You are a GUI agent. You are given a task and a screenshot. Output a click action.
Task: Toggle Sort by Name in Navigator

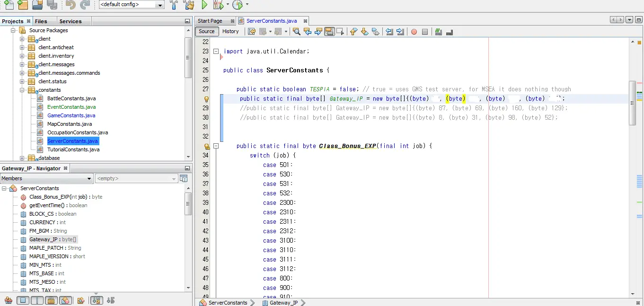(x=96, y=300)
